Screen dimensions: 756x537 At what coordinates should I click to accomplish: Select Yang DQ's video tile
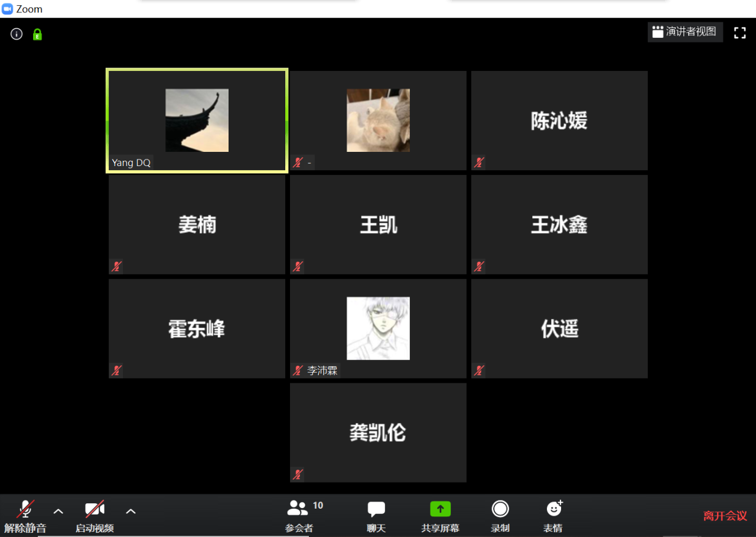click(x=197, y=121)
